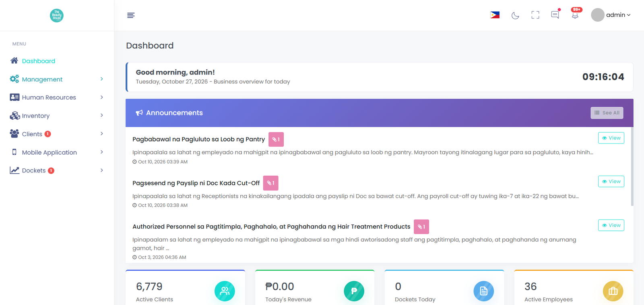Expand Management chevron arrow

tap(102, 79)
